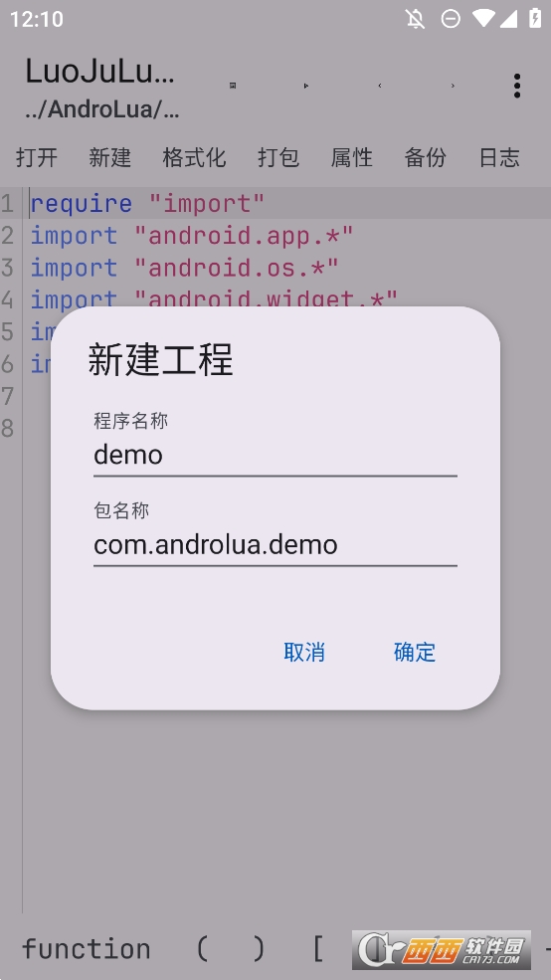The width and height of the screenshot is (551, 980).
Task: Open the three-dot overflow menu
Action: 516,86
